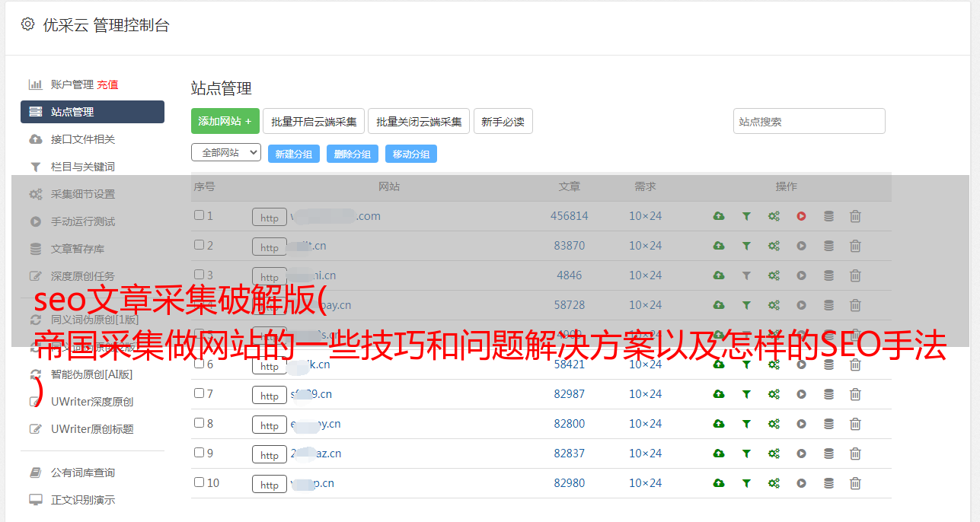Open gears settings icon in row 10
Viewport: 980px width, 522px height.
click(x=774, y=483)
